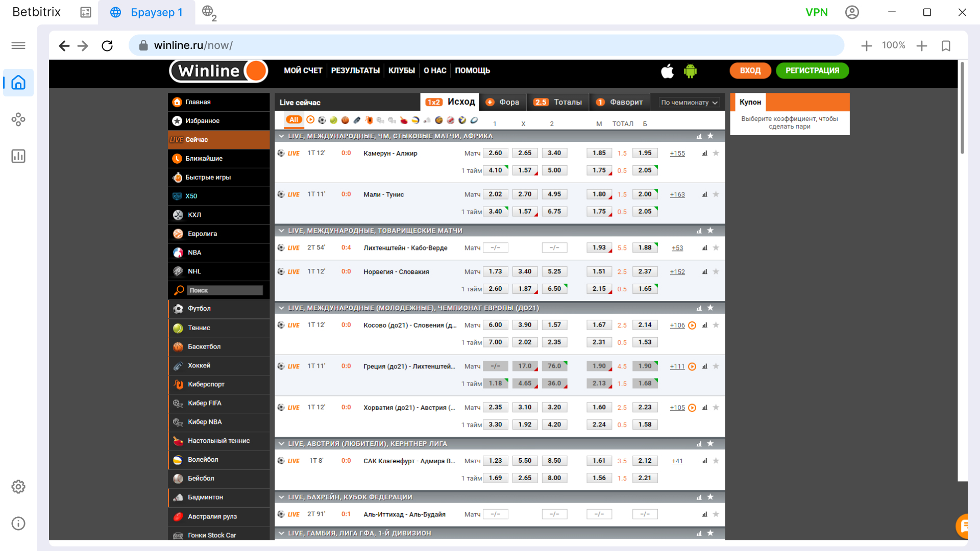Open statistics for Камерун - Алжир match

coord(704,153)
